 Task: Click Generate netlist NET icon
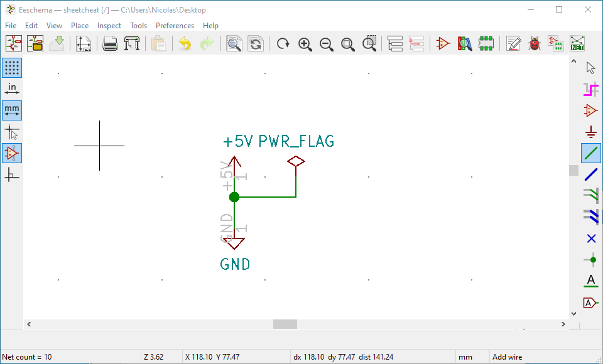(x=577, y=43)
